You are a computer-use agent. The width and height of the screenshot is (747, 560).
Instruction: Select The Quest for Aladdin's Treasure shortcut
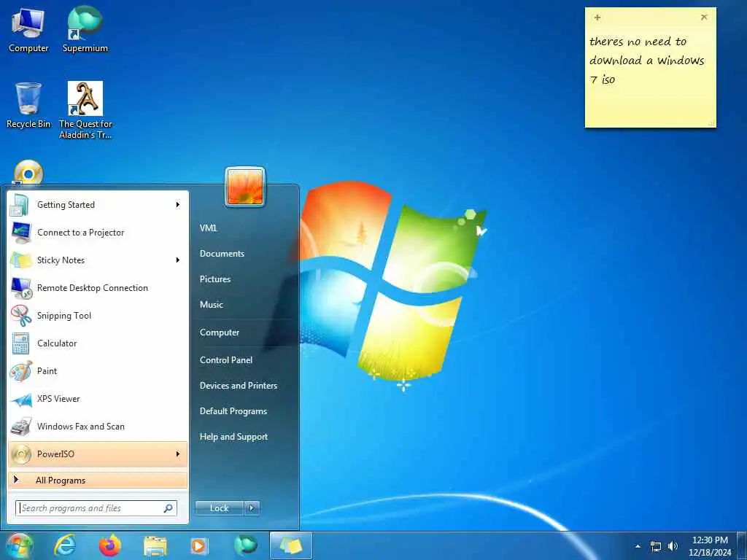tap(85, 109)
